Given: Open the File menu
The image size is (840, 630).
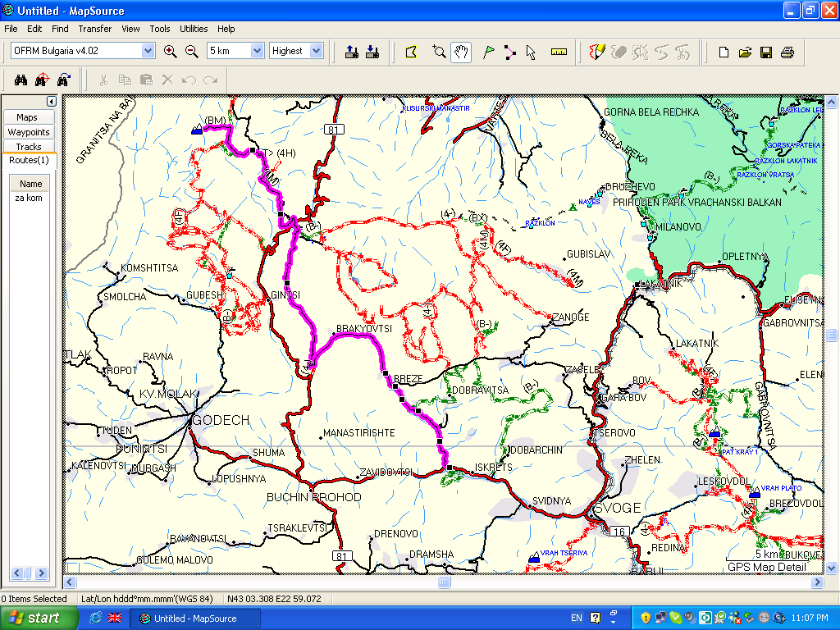Looking at the screenshot, I should (11, 29).
